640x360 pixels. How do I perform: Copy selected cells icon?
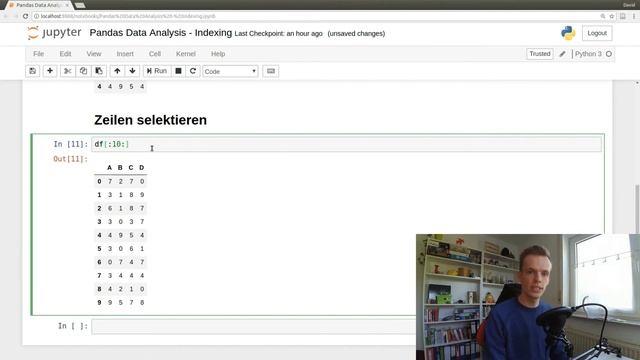pyautogui.click(x=83, y=71)
